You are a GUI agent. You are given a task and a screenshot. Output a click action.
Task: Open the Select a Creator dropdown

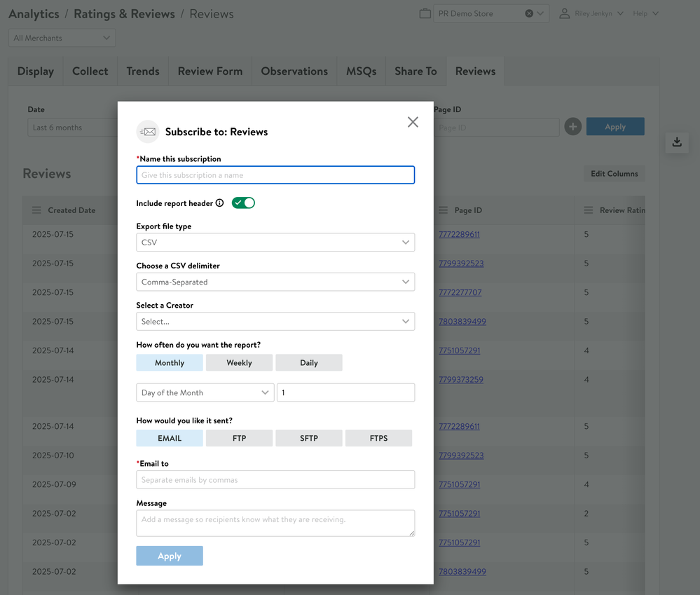[x=275, y=322]
